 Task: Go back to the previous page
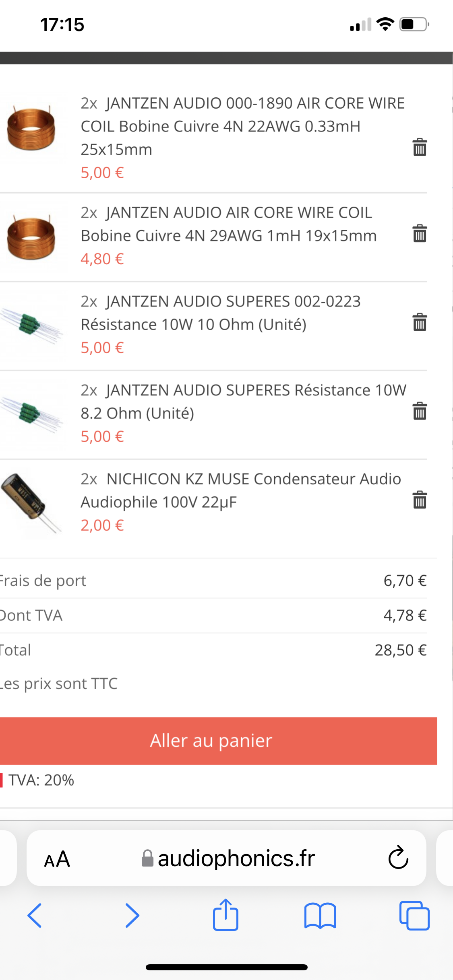(x=35, y=916)
